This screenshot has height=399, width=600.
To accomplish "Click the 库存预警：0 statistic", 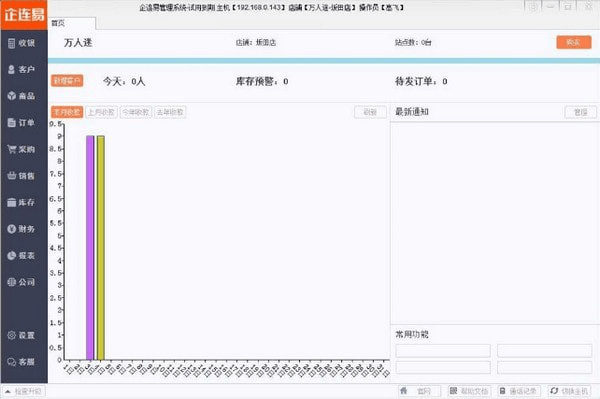I will coord(262,81).
